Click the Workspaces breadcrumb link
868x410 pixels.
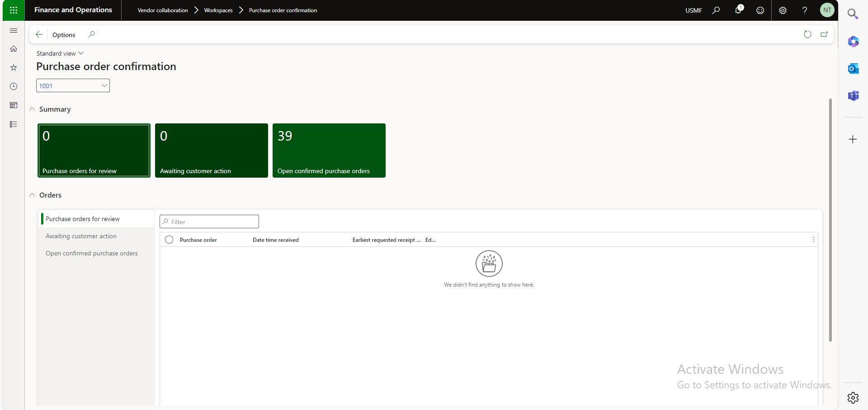[218, 10]
